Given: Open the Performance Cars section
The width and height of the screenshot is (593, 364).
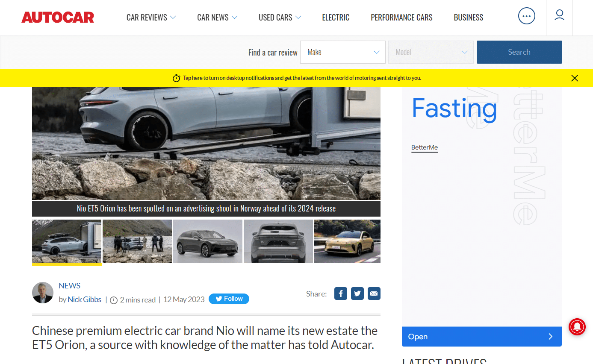Looking at the screenshot, I should [x=401, y=18].
